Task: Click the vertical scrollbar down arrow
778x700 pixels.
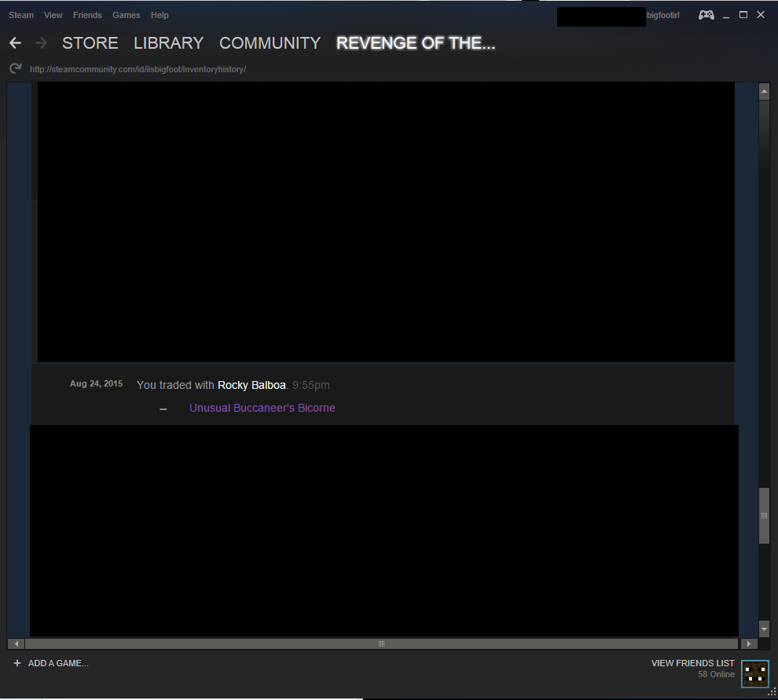Action: coord(764,629)
